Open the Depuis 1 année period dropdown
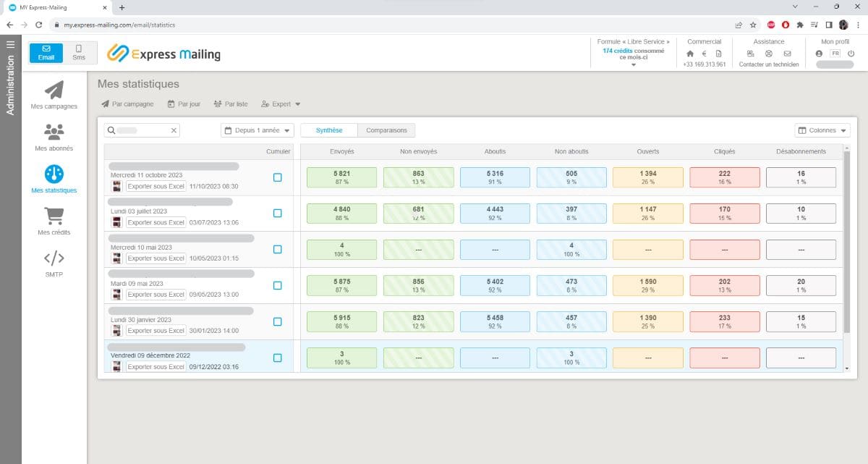 (258, 130)
